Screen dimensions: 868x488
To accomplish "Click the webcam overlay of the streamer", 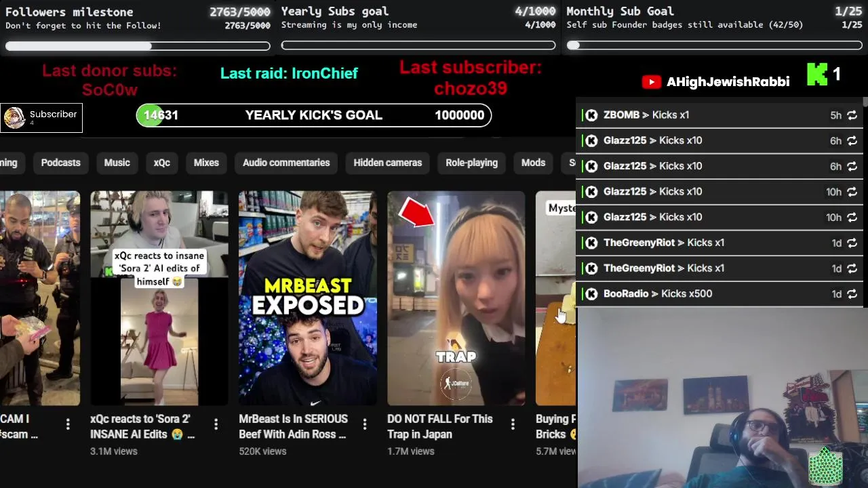I will 722,399.
